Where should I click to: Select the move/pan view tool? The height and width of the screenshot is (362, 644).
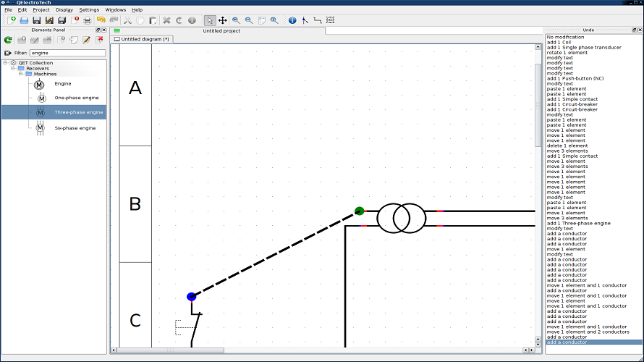222,20
